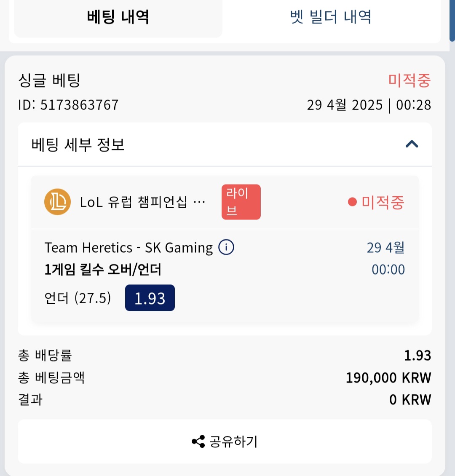
Task: Click the share icon beside 공유하기
Action: click(x=198, y=441)
